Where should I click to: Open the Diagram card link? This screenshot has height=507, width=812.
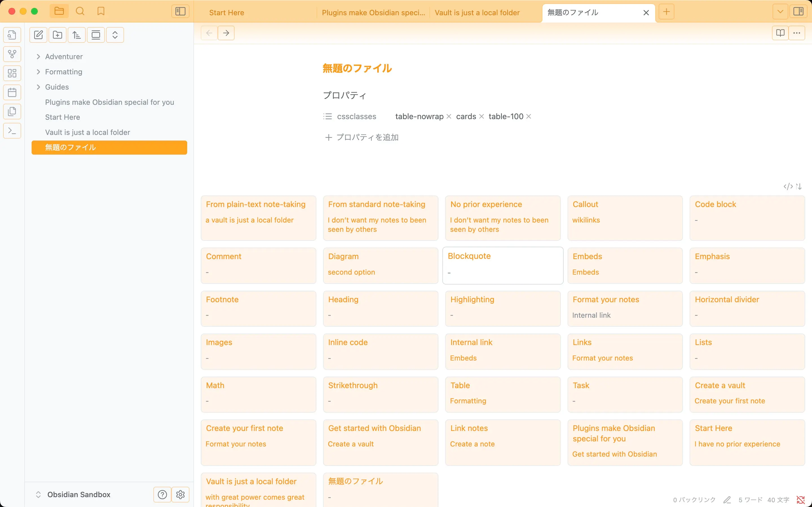[x=343, y=257]
